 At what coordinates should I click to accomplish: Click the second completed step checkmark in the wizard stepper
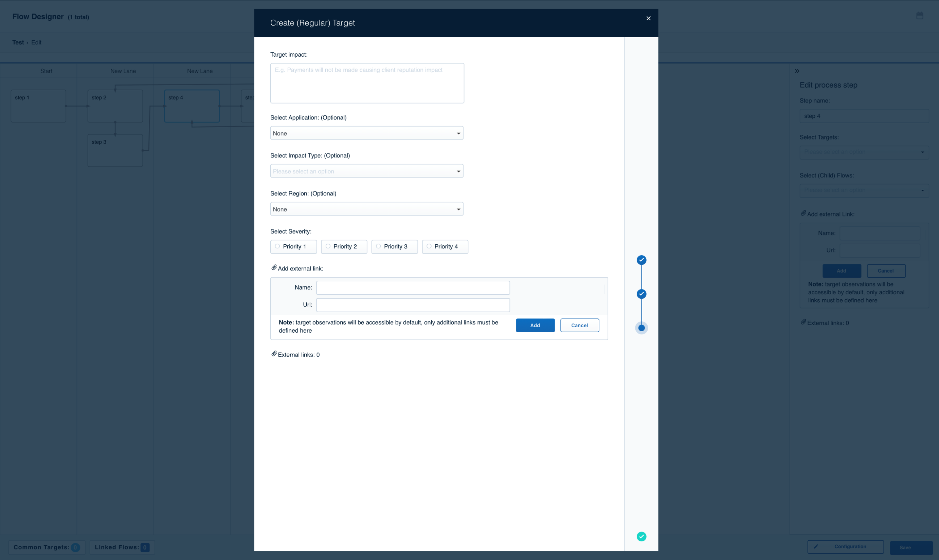pos(641,294)
